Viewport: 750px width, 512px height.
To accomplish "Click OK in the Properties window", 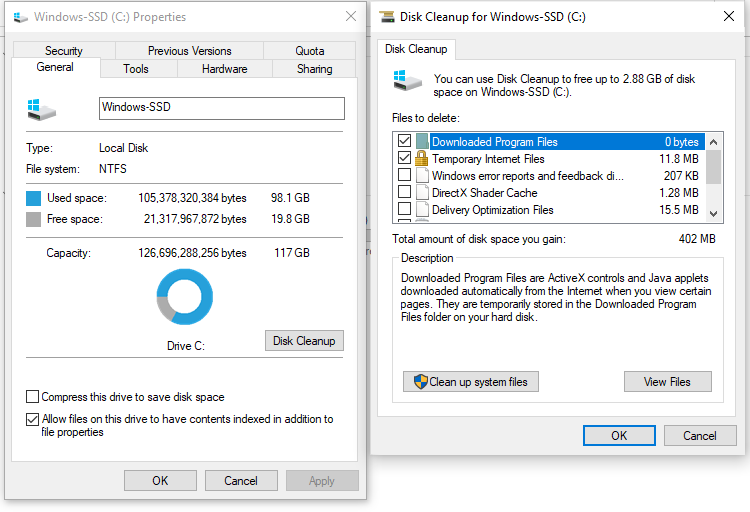I will coord(160,480).
